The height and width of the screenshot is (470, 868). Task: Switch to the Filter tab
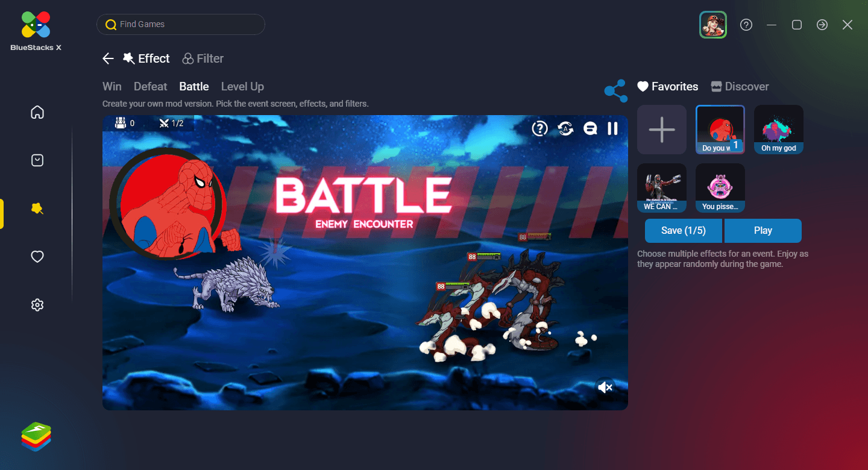tap(203, 58)
